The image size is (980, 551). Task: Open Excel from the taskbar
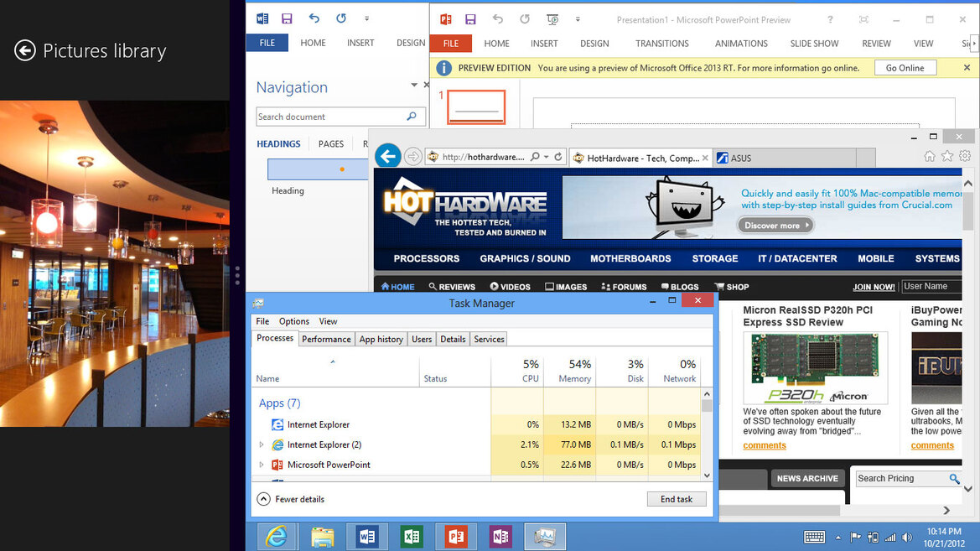point(412,537)
